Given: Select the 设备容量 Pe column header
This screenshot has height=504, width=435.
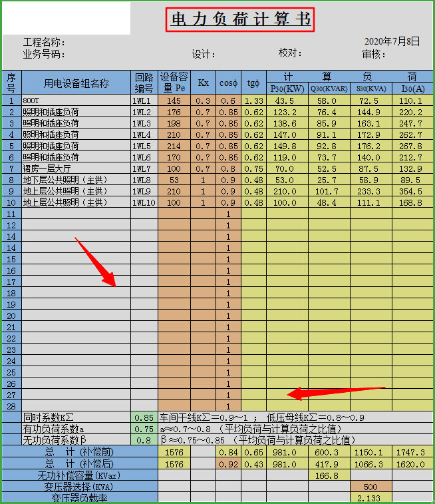Looking at the screenshot, I should coord(174,83).
